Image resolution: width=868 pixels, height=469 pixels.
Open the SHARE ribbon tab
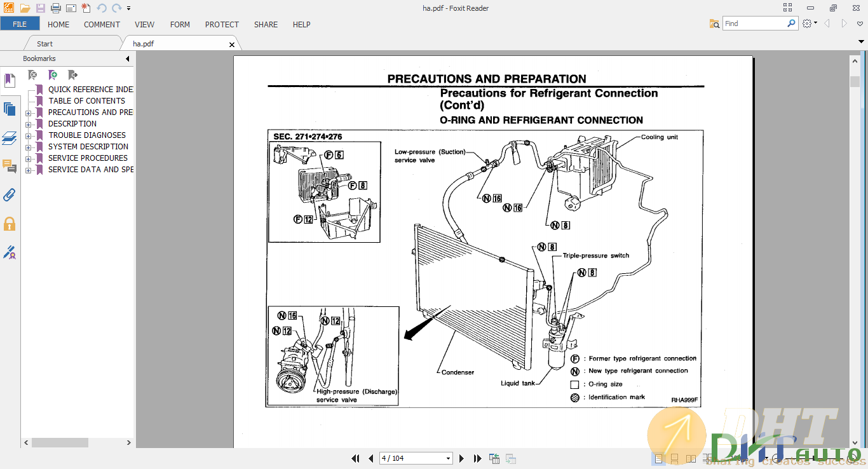click(266, 24)
